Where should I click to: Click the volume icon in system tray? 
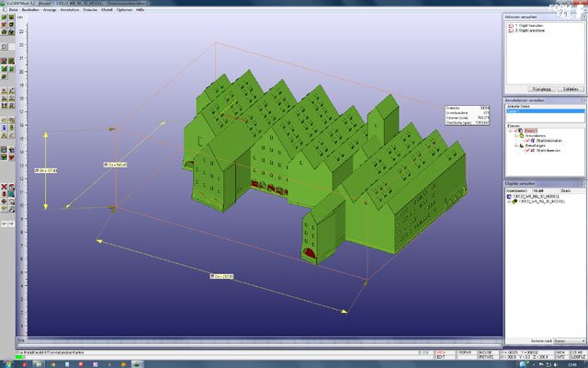point(555,364)
